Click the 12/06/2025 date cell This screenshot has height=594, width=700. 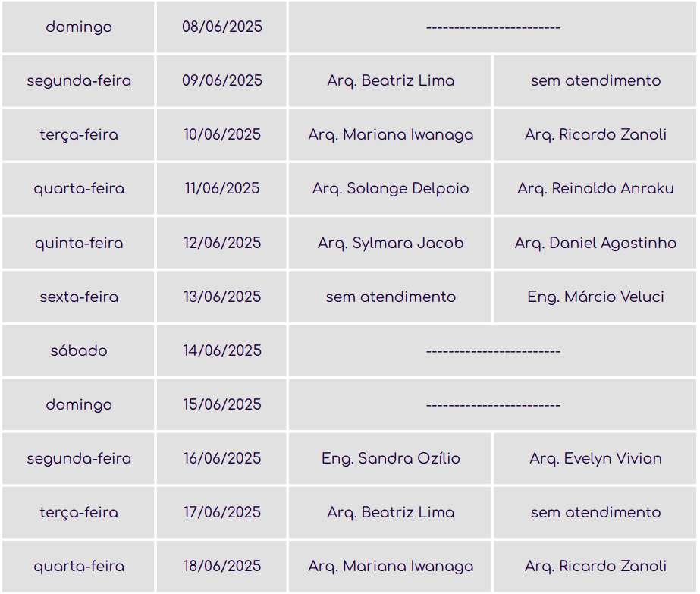point(222,244)
